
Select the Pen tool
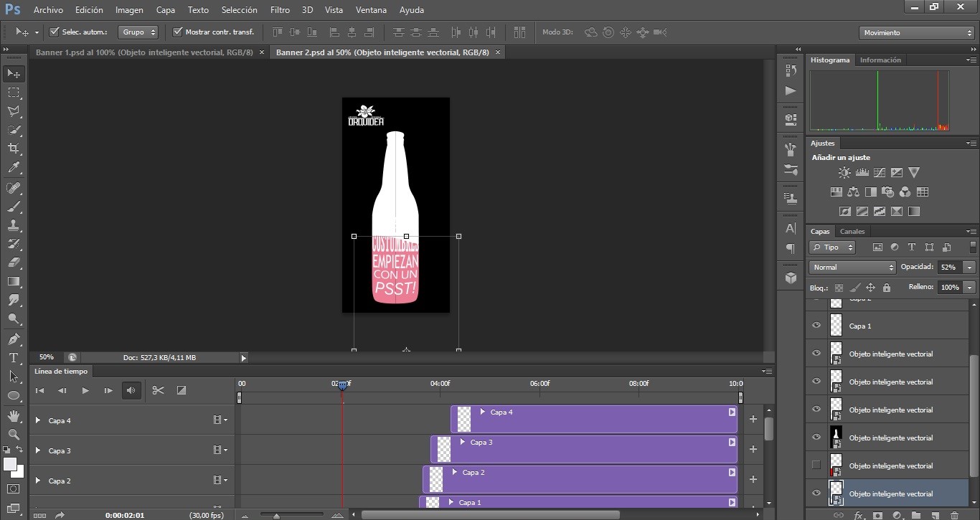click(14, 339)
